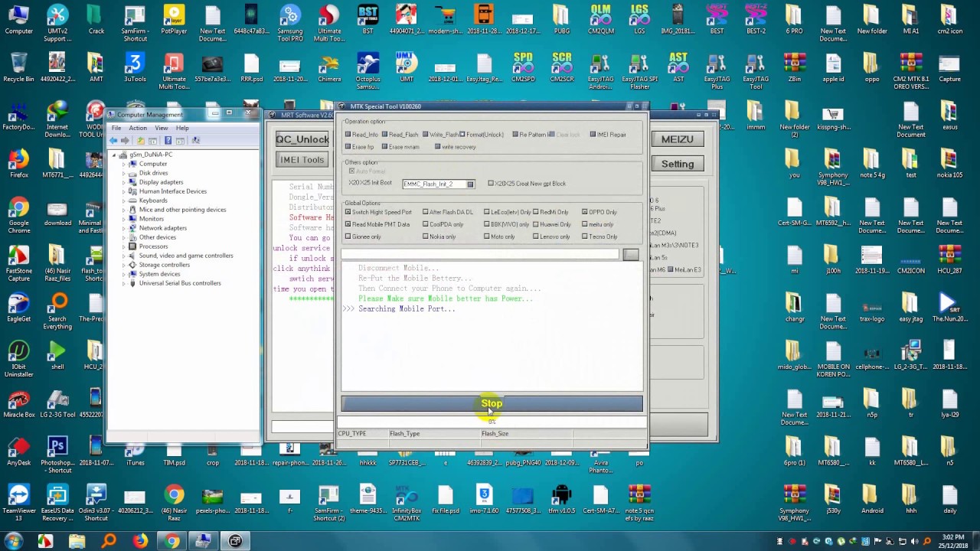Open the UMT desktop icon

pos(407,67)
